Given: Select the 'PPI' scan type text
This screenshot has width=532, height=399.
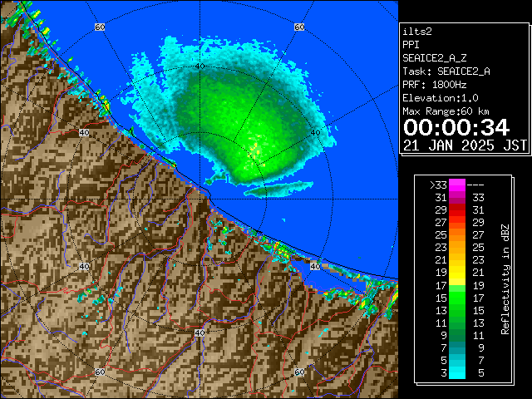Looking at the screenshot, I should click(411, 45).
